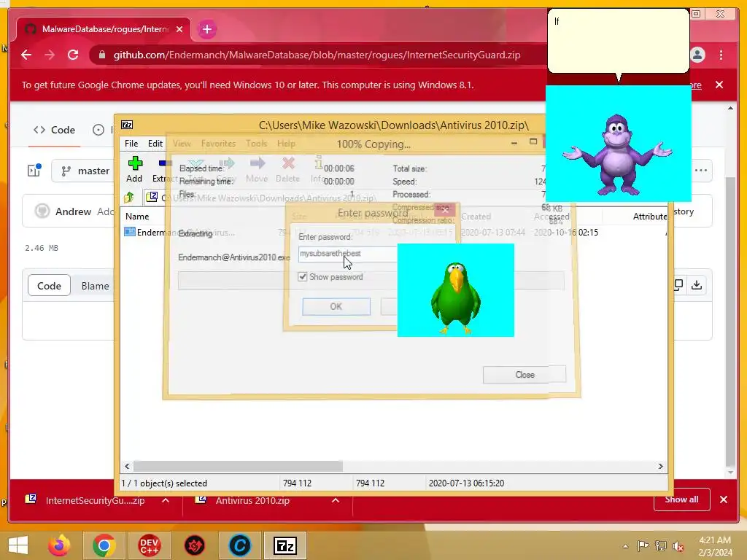Expand InternetSecurityGu...zip download options
The height and width of the screenshot is (560, 747).
click(x=166, y=500)
